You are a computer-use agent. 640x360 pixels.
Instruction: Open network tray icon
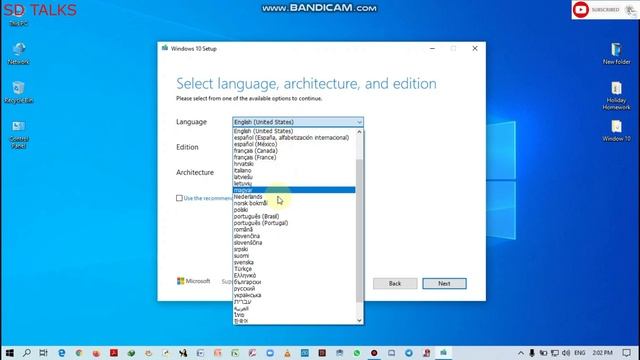pyautogui.click(x=555, y=353)
